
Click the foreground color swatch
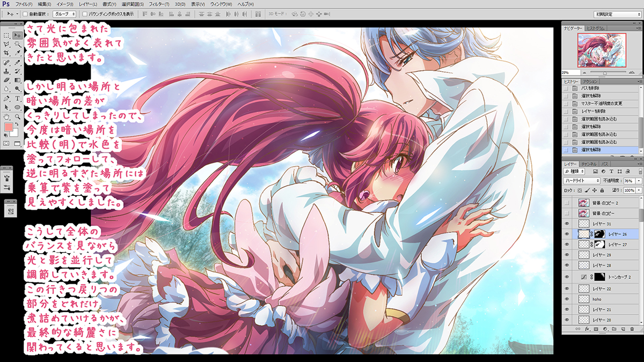click(x=9, y=128)
